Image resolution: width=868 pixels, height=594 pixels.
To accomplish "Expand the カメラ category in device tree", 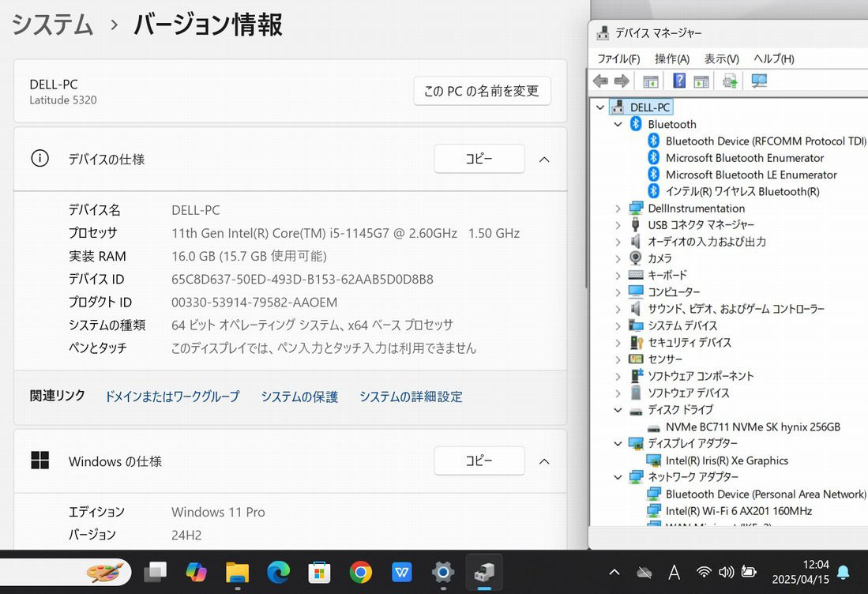I will [618, 258].
